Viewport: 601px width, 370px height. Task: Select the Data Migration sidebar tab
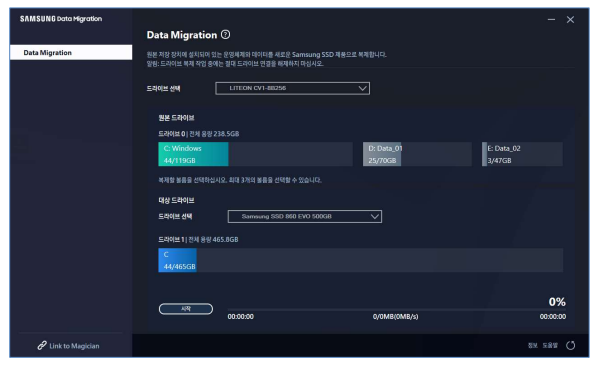click(71, 53)
